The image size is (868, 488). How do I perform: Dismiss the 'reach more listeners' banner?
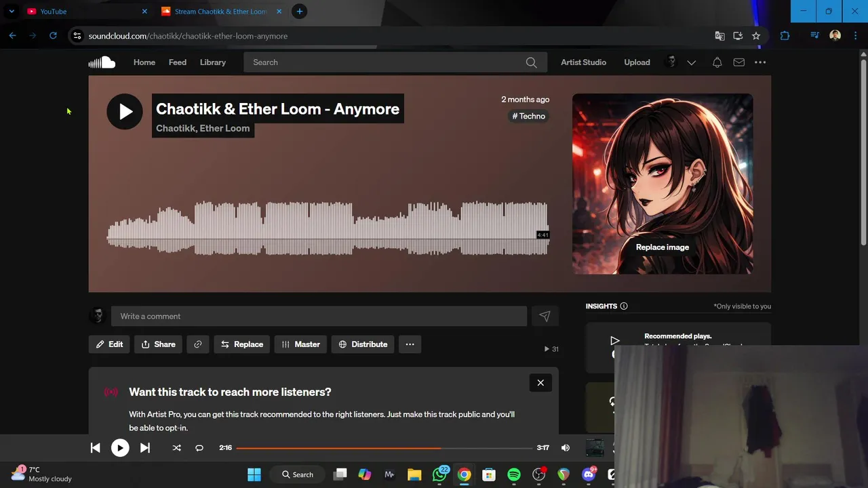click(540, 383)
